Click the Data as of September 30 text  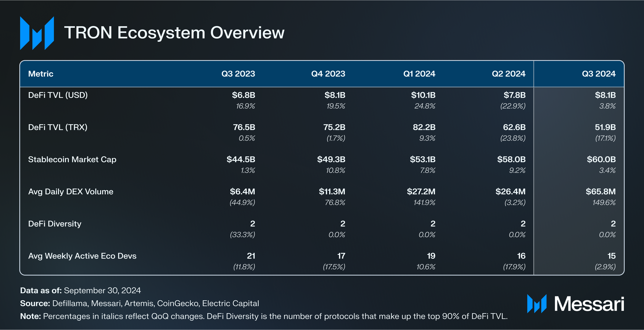coord(80,290)
